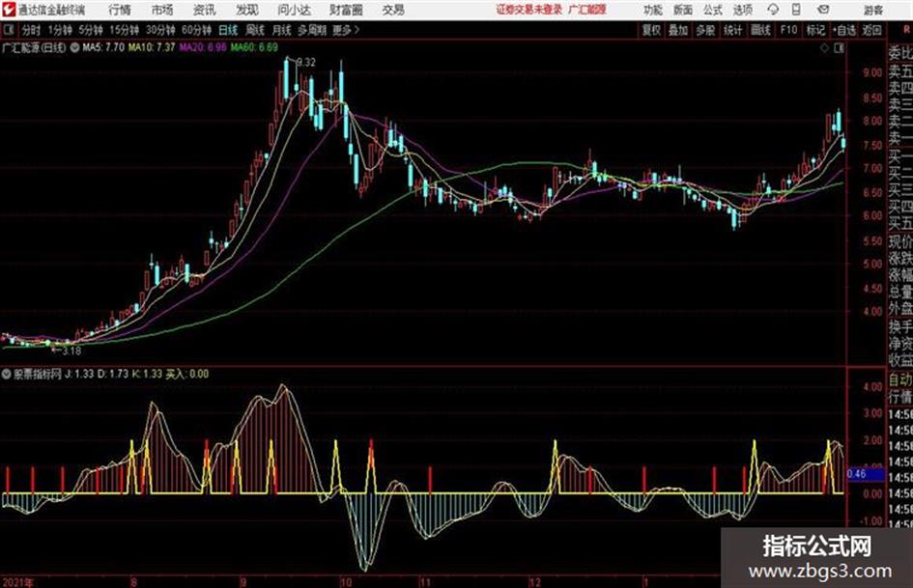Click the 统计 statistics button
This screenshot has width=913, height=588.
(733, 30)
